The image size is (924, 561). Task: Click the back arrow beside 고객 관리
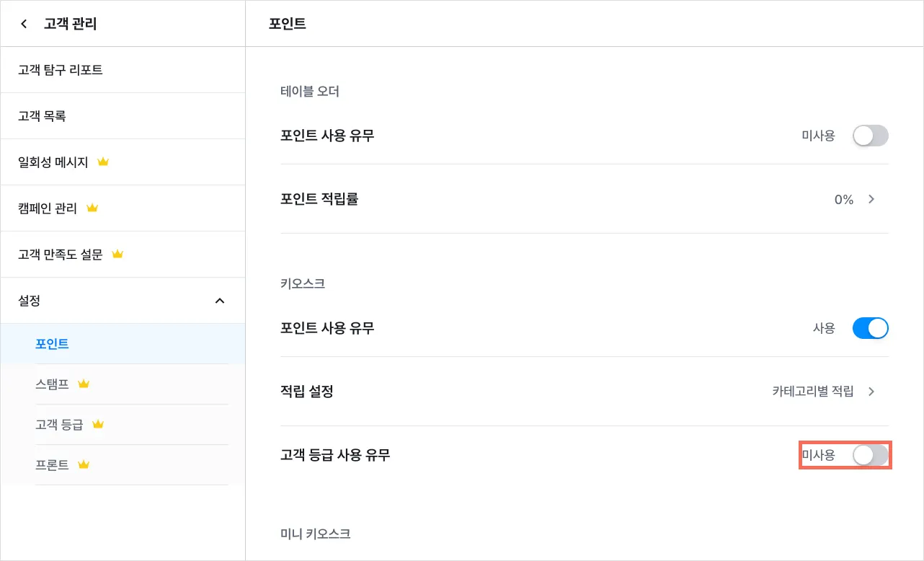point(25,24)
